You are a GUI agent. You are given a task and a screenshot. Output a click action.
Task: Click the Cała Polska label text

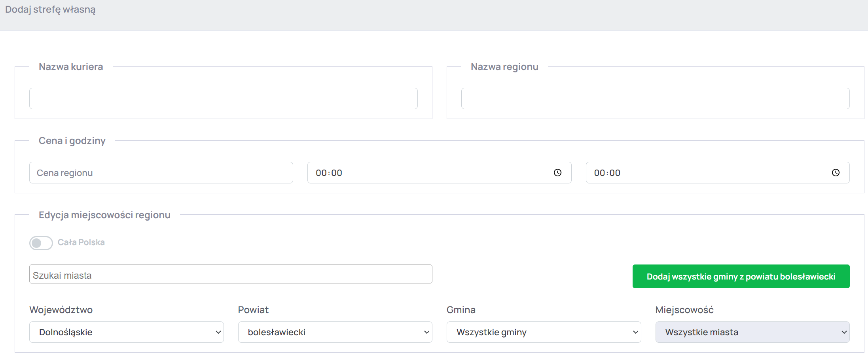(81, 242)
